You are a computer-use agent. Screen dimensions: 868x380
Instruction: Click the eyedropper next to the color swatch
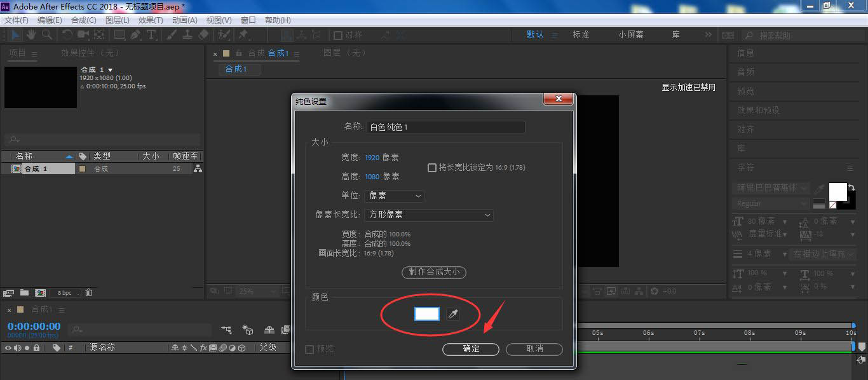453,313
